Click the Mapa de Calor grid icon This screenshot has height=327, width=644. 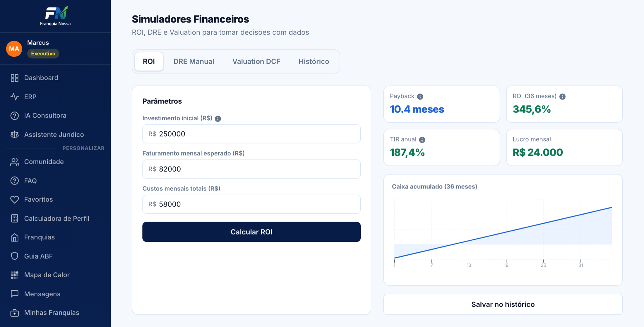tap(14, 275)
